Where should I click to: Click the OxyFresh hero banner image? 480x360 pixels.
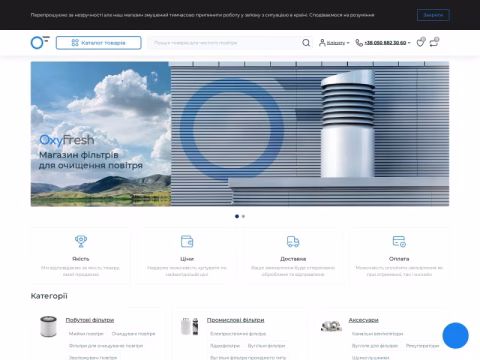(x=240, y=134)
